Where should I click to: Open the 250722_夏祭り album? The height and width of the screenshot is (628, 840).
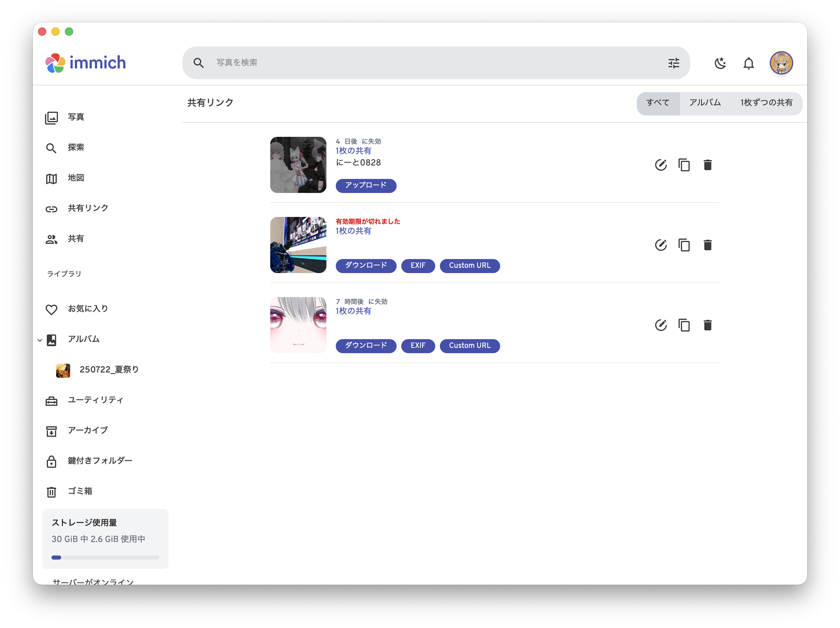(x=109, y=370)
